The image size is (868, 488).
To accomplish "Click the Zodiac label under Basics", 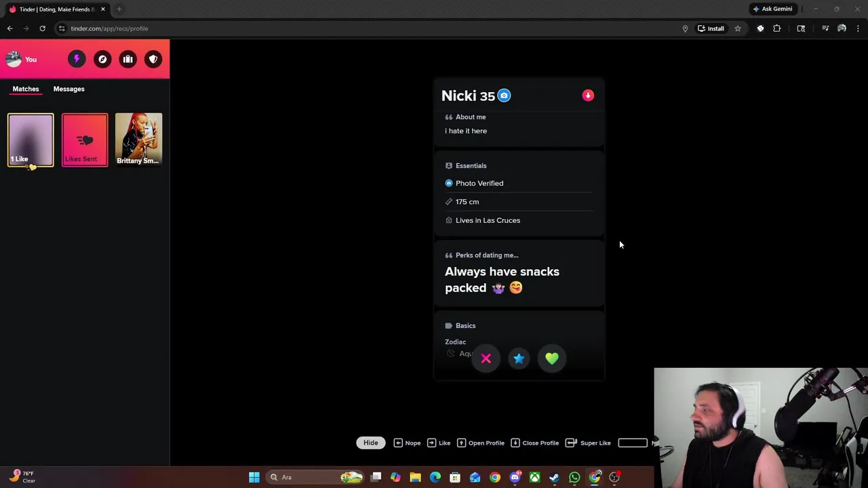I will coord(455,342).
